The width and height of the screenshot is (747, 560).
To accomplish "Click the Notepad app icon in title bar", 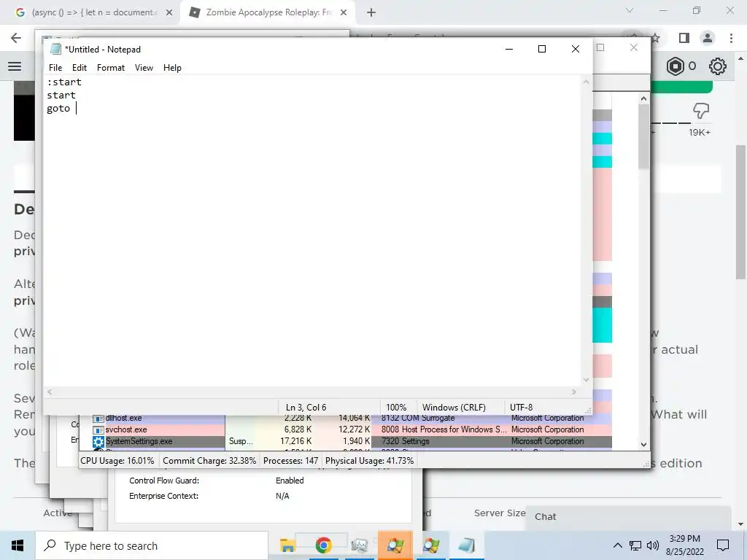I will [x=55, y=49].
